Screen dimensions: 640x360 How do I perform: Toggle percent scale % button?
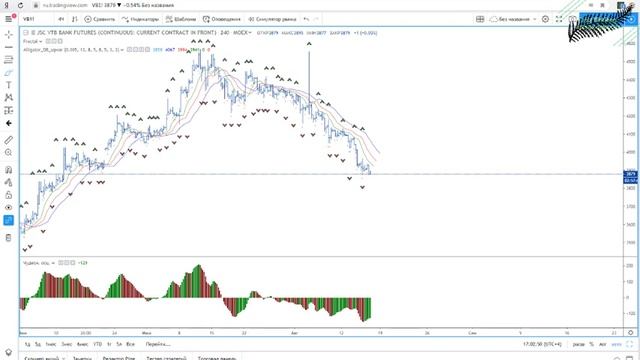point(591,344)
